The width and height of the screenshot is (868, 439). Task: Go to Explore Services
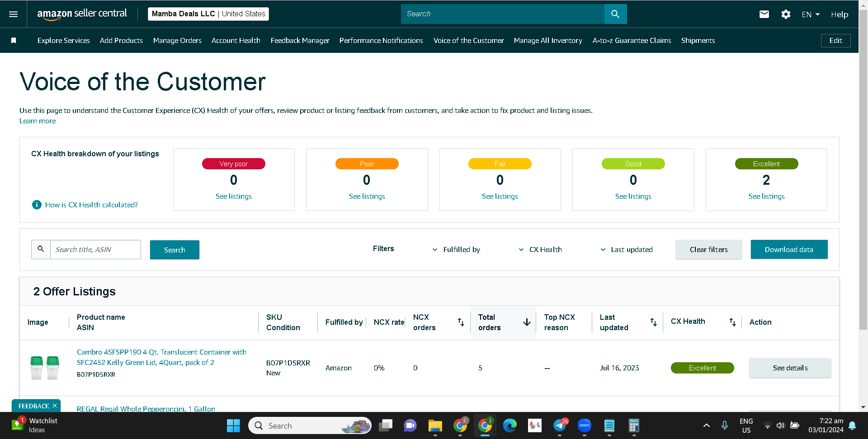(x=64, y=41)
